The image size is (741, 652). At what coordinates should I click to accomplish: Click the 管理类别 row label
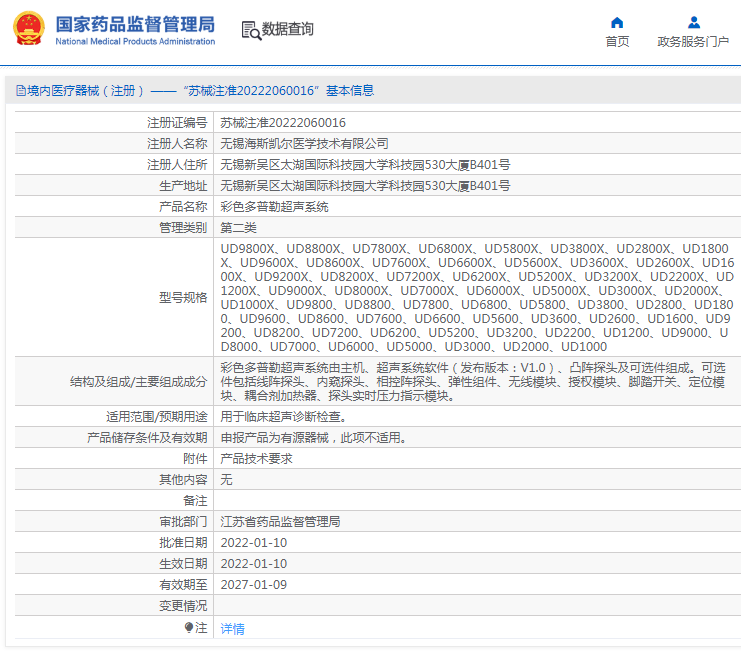point(183,228)
